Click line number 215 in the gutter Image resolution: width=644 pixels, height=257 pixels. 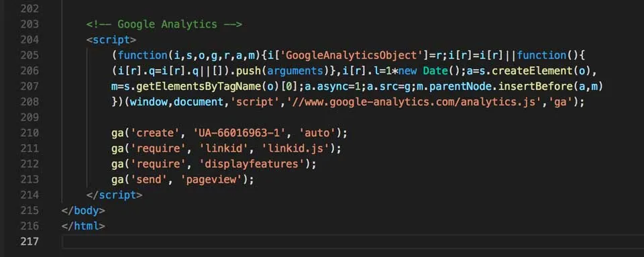click(29, 211)
